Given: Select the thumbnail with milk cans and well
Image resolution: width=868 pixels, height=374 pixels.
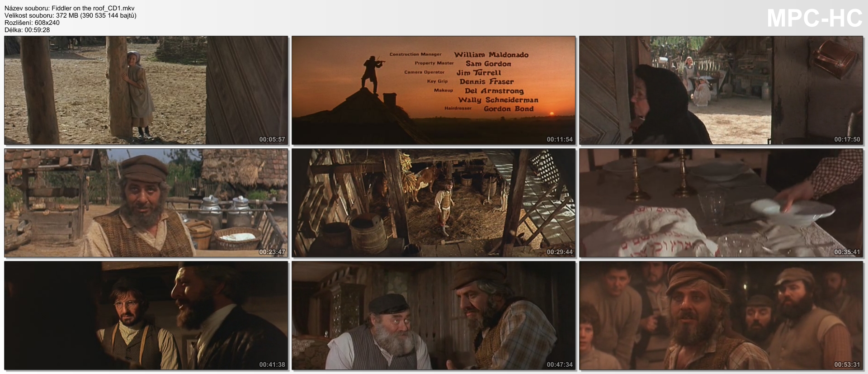Looking at the screenshot, I should (x=146, y=203).
